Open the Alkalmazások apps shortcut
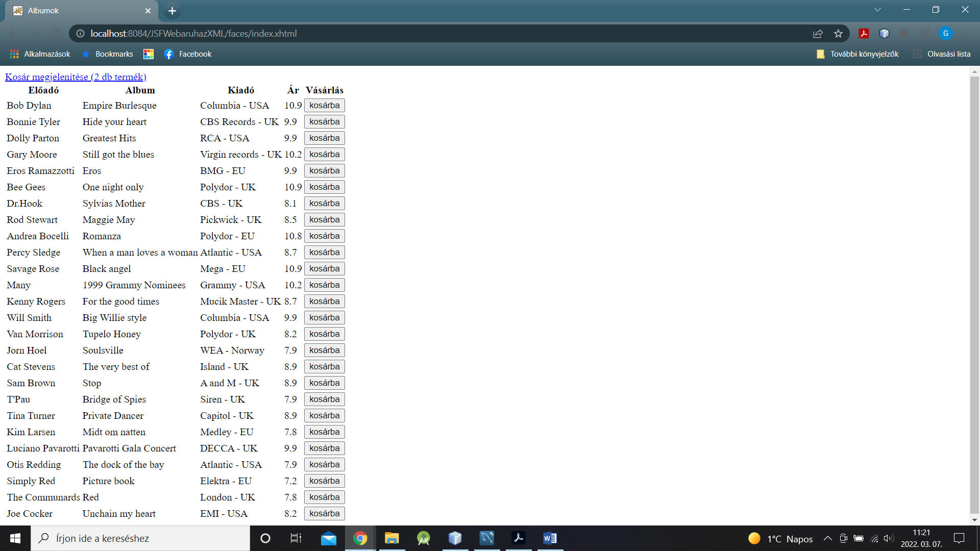 tap(40, 54)
